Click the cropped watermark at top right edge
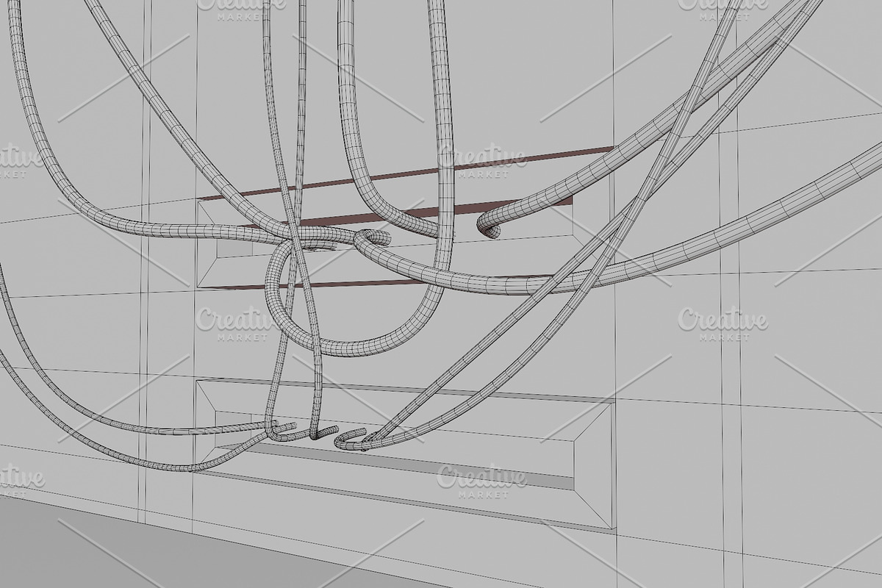The height and width of the screenshot is (588, 882). tap(723, 6)
